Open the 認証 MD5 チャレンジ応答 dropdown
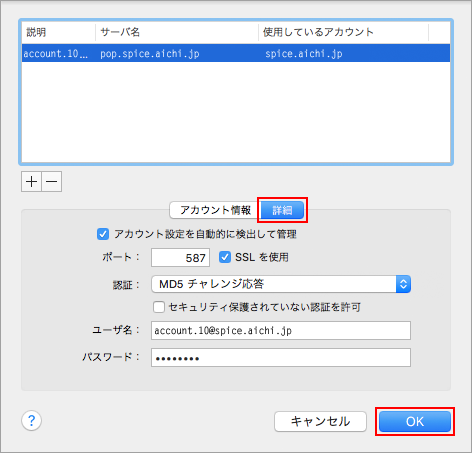Image resolution: width=472 pixels, height=453 pixels. [281, 284]
